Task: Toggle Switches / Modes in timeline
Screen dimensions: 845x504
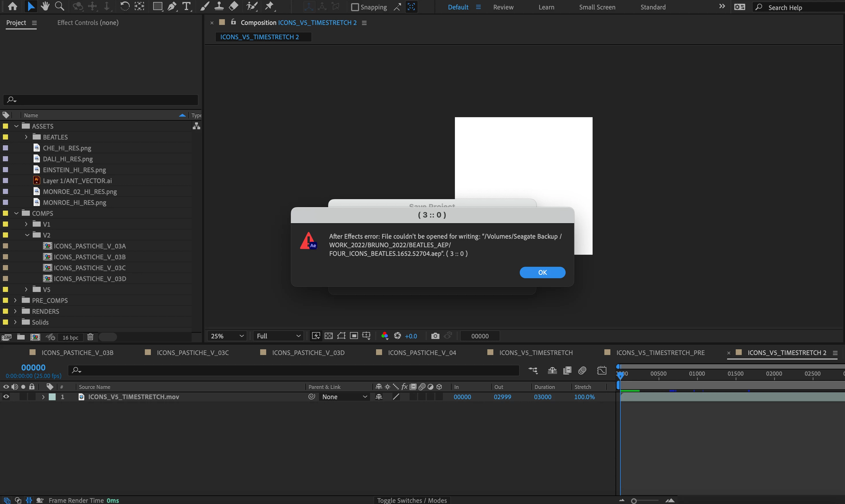Action: pos(412,500)
